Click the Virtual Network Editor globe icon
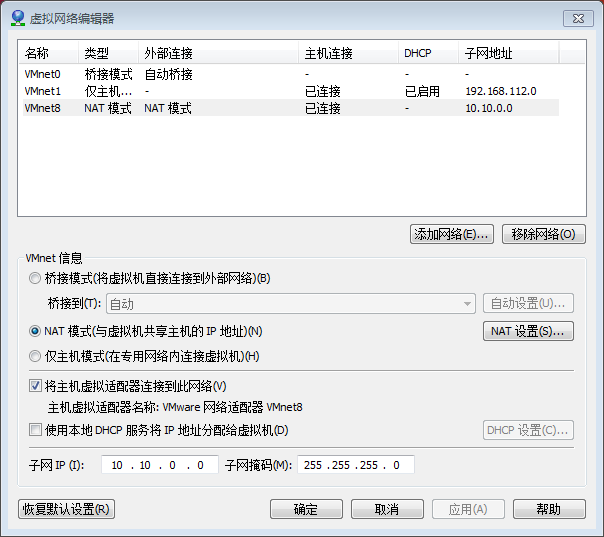 tap(18, 18)
